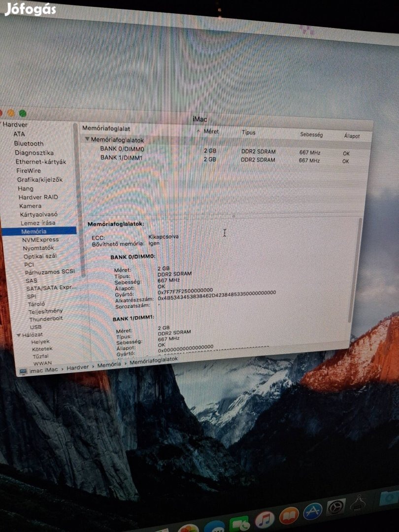Viewport: 399px width, 532px height.
Task: Select Kártyaolvasó in the sidebar
Action: point(38,214)
